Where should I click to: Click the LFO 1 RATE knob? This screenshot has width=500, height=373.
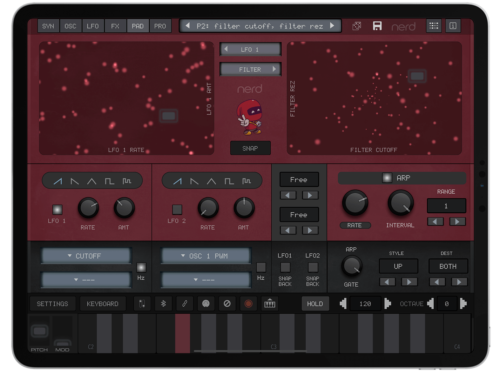coord(88,208)
